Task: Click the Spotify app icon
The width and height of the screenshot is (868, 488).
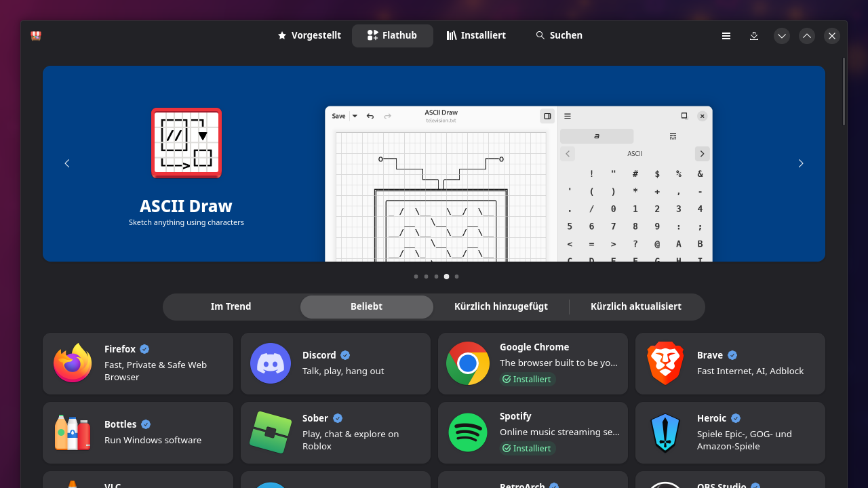Action: coord(468,432)
